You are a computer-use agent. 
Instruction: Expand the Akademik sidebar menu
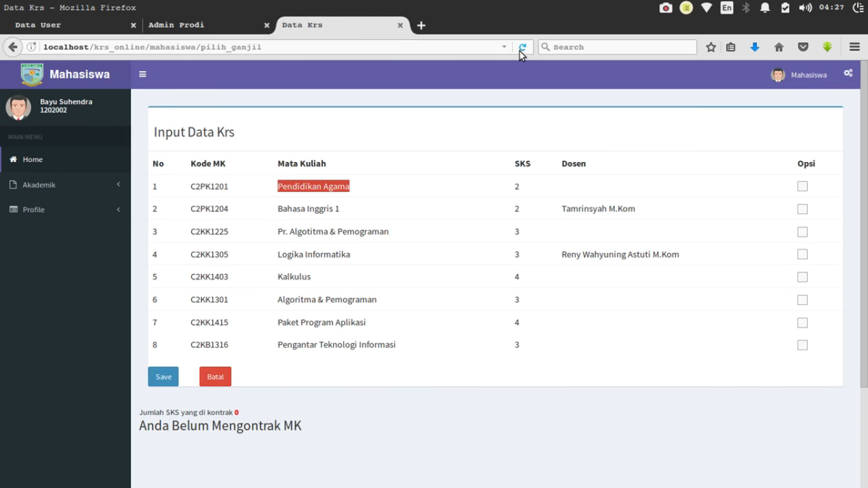(65, 185)
